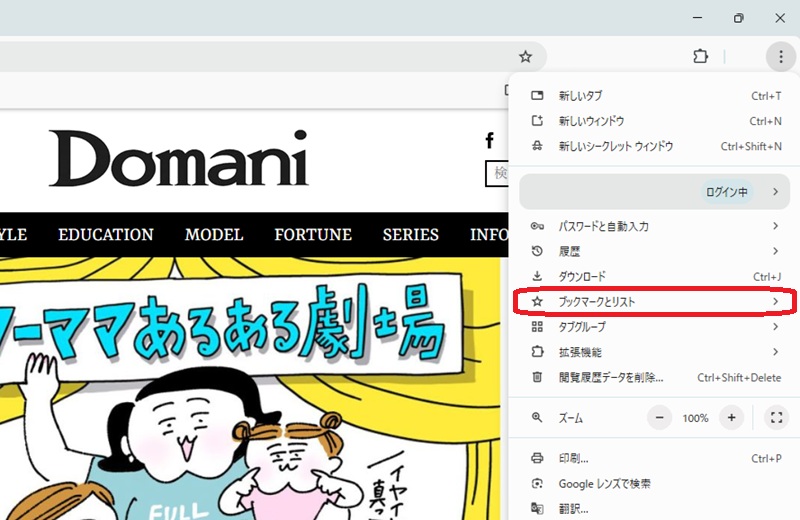
Task: Click the fullscreen icon in zoom row
Action: pyautogui.click(x=777, y=418)
